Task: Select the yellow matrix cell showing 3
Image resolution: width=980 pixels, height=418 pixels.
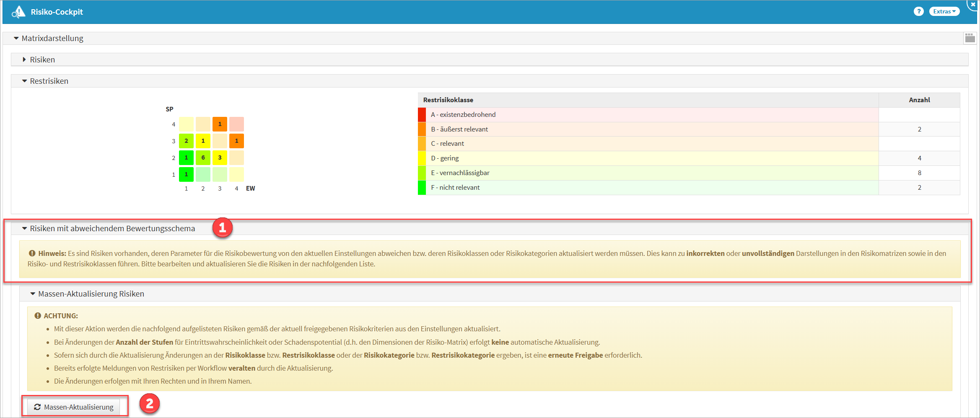Action: click(x=220, y=157)
